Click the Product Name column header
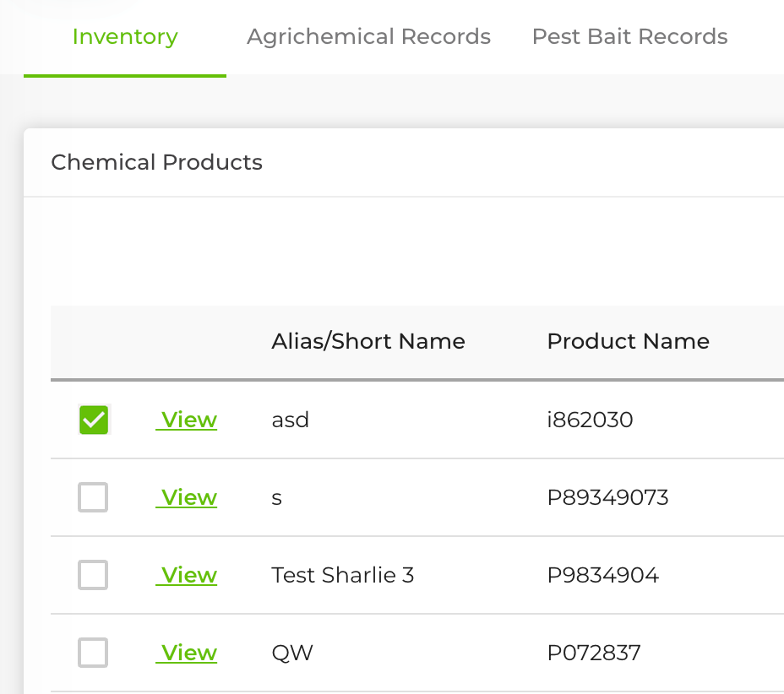784x694 pixels. point(628,341)
